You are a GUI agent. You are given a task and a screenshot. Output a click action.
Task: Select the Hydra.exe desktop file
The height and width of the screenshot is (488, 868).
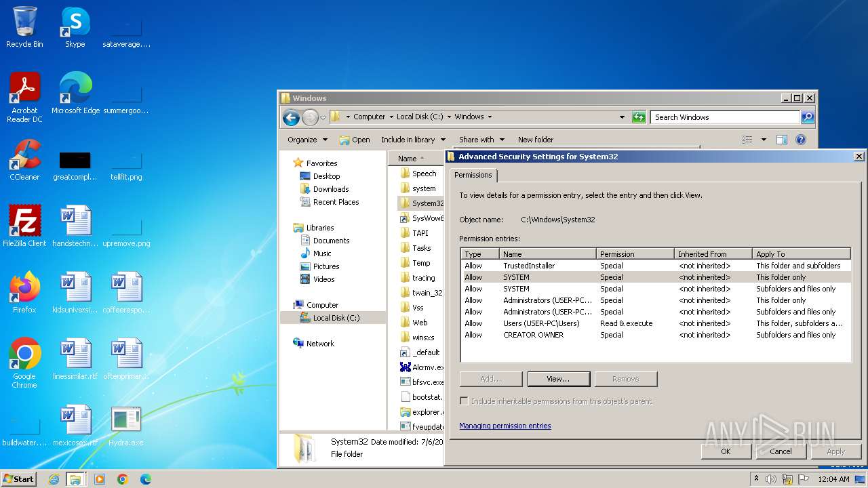point(125,426)
